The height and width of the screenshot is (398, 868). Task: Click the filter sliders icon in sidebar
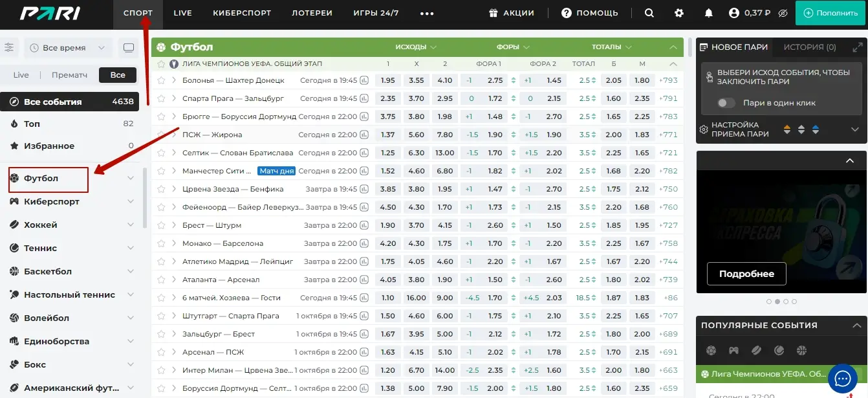point(9,47)
